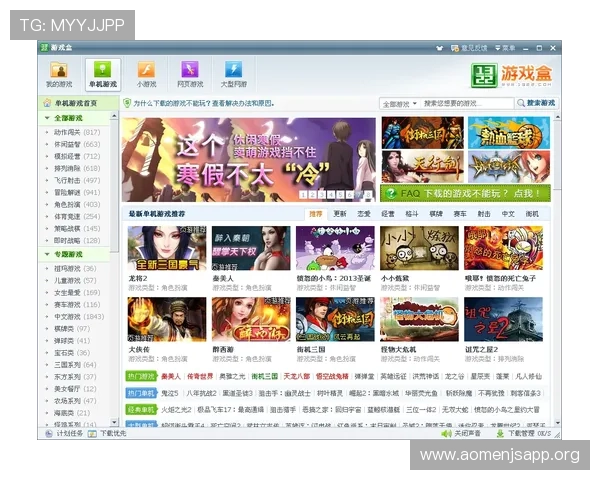Switch to the 推荐 tab
Screen dimensions: 600x480
316,214
